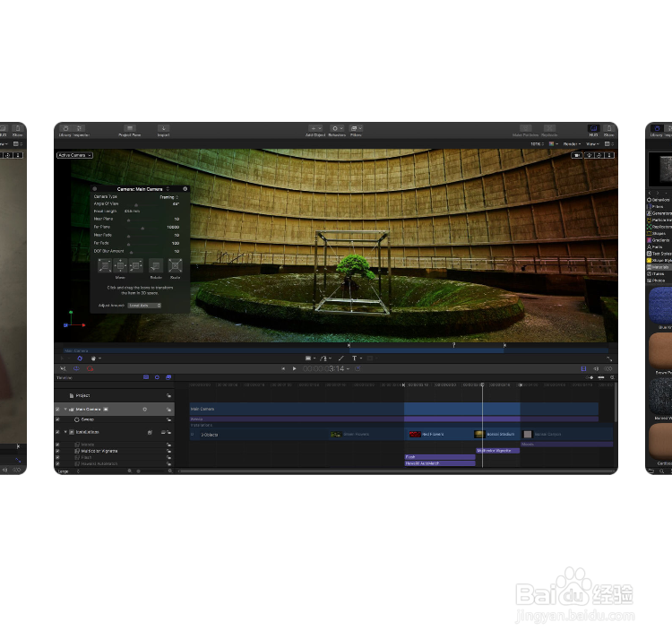The image size is (672, 639).
Task: Open the Text tool dropdown
Action: (x=357, y=358)
